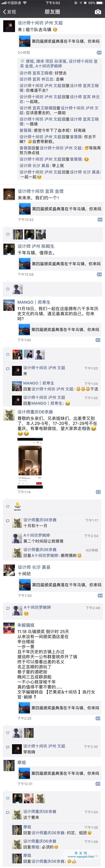Open comment menu icon under the 2小时前 post
Screen dimensions: 105x868
click(x=99, y=52)
